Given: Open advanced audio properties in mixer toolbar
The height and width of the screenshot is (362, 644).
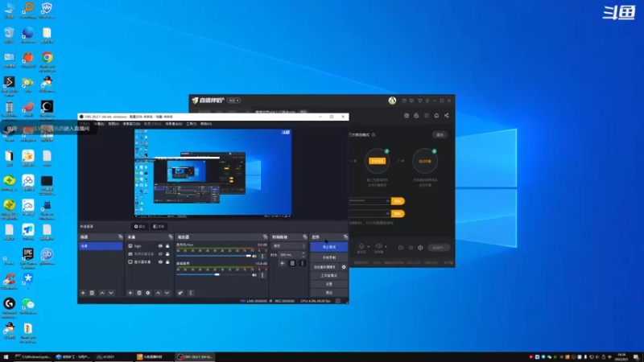Looking at the screenshot, I should (180, 293).
